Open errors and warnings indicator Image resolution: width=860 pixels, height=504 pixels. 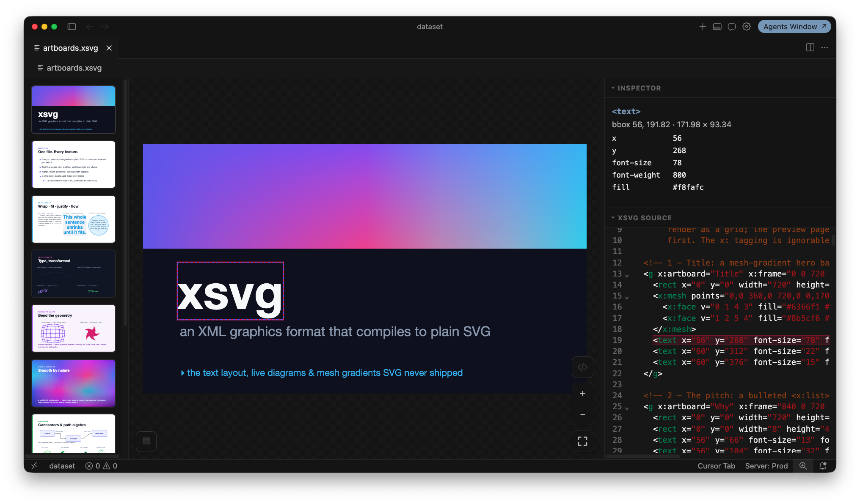(x=102, y=466)
